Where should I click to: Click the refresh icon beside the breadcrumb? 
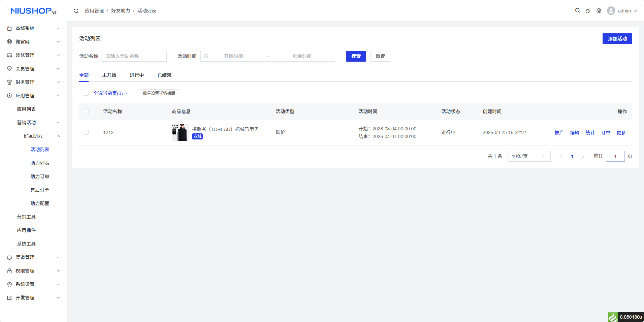76,11
